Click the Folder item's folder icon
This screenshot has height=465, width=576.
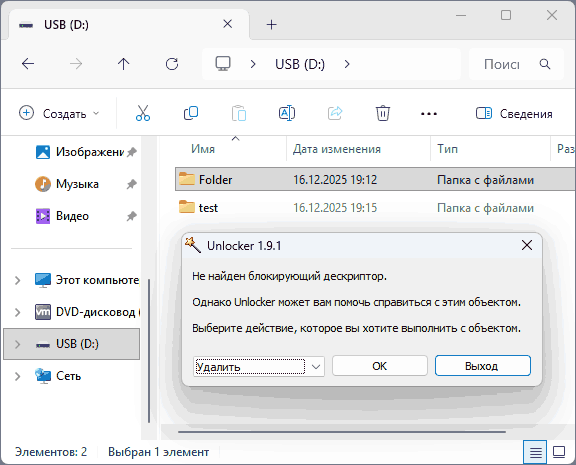[187, 179]
